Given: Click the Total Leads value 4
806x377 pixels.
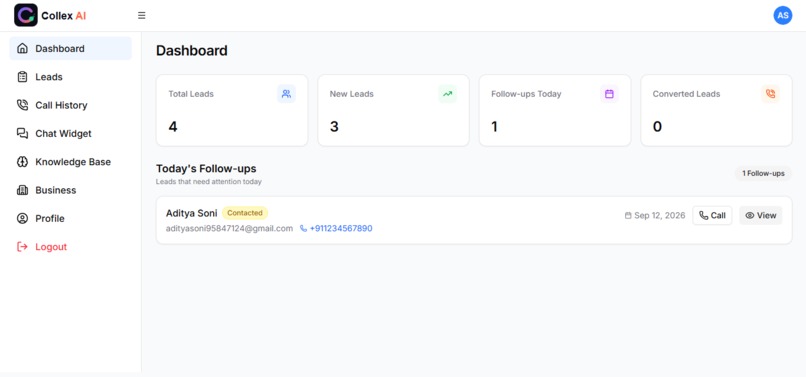Looking at the screenshot, I should tap(173, 127).
